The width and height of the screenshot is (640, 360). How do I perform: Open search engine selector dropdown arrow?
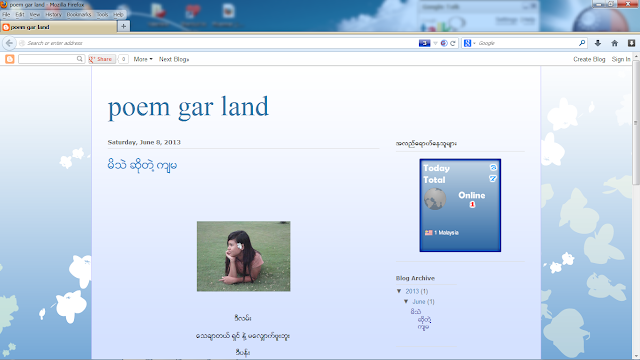[474, 43]
